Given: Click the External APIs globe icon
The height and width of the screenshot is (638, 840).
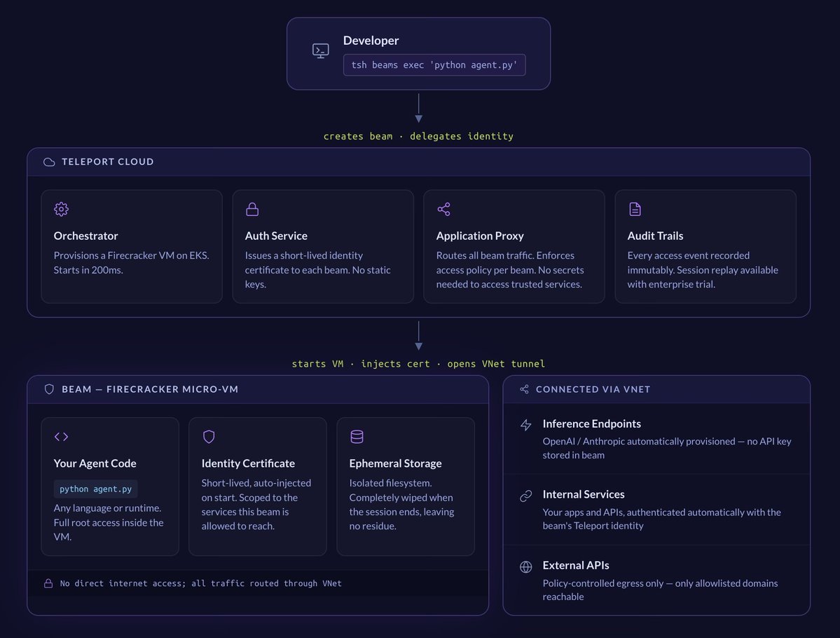Looking at the screenshot, I should click(526, 566).
